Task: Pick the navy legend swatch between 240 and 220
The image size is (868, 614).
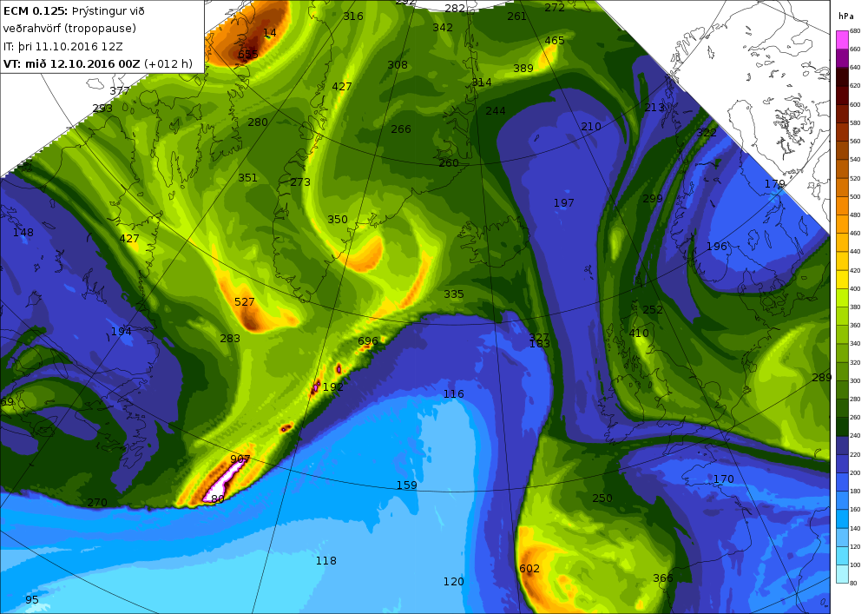Action: click(841, 446)
